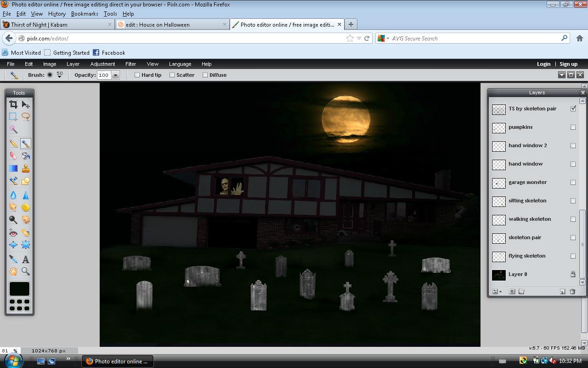Open the Brush size picker dropdown
Screen dimensions: 588x368
pos(60,75)
